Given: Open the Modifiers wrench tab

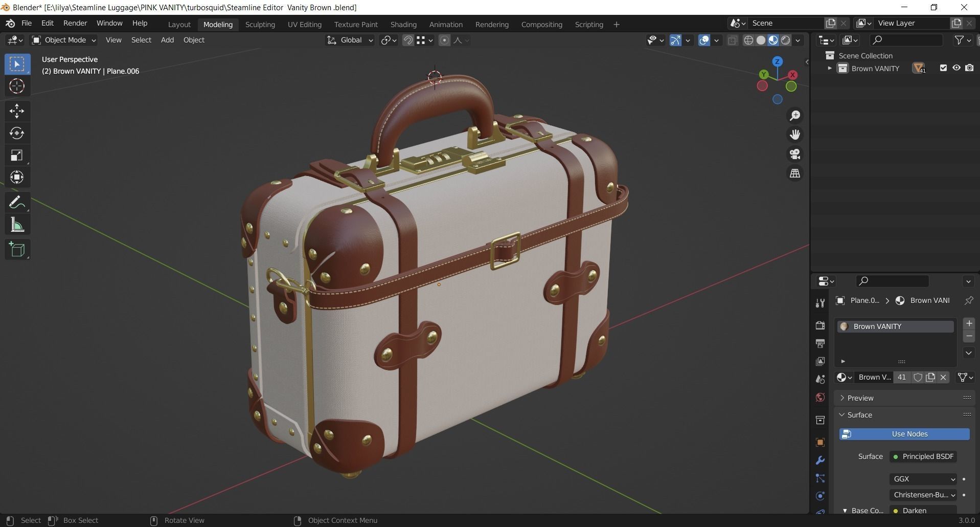Looking at the screenshot, I should [x=820, y=460].
